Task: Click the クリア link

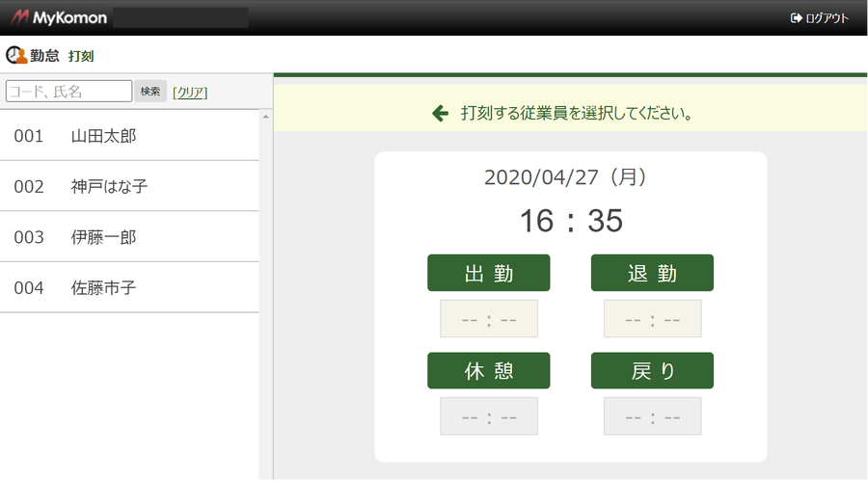Action: coord(190,92)
